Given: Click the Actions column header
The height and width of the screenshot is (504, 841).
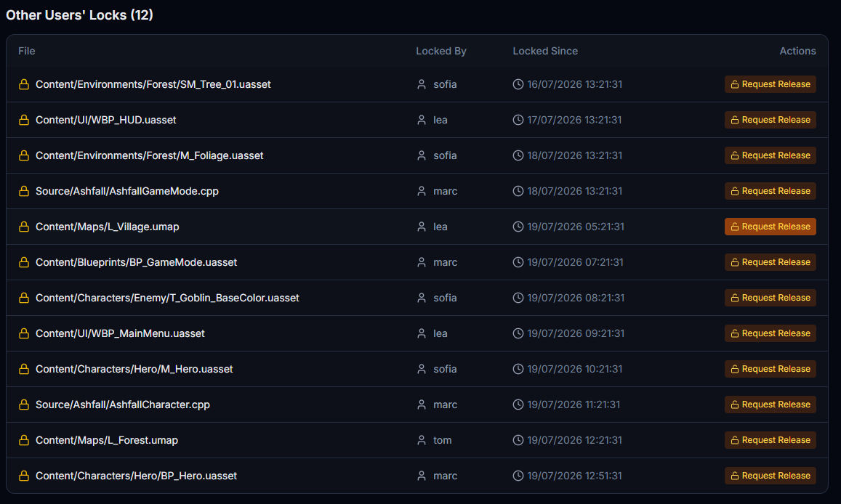Looking at the screenshot, I should [797, 51].
